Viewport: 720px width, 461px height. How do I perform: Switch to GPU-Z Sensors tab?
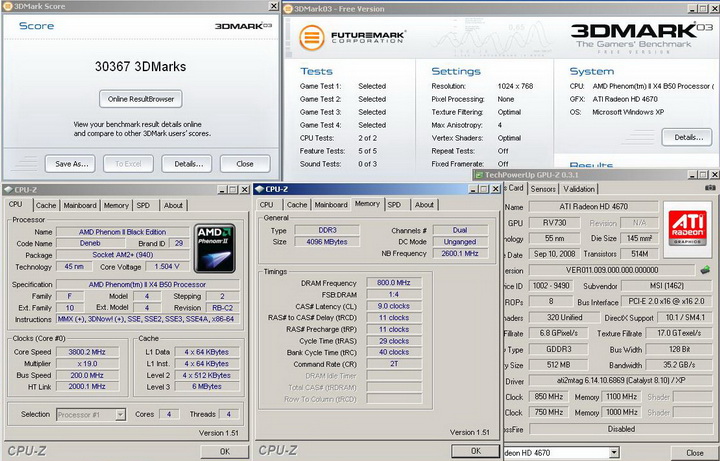pos(543,189)
